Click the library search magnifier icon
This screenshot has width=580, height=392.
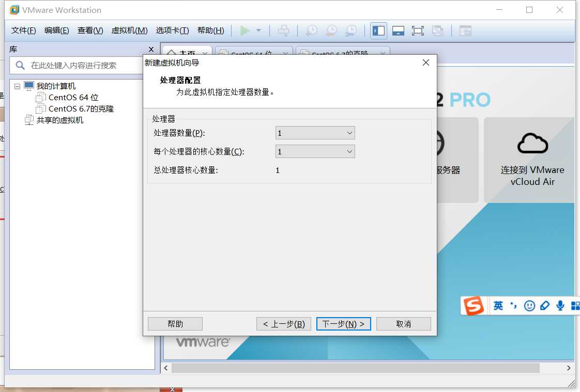20,66
